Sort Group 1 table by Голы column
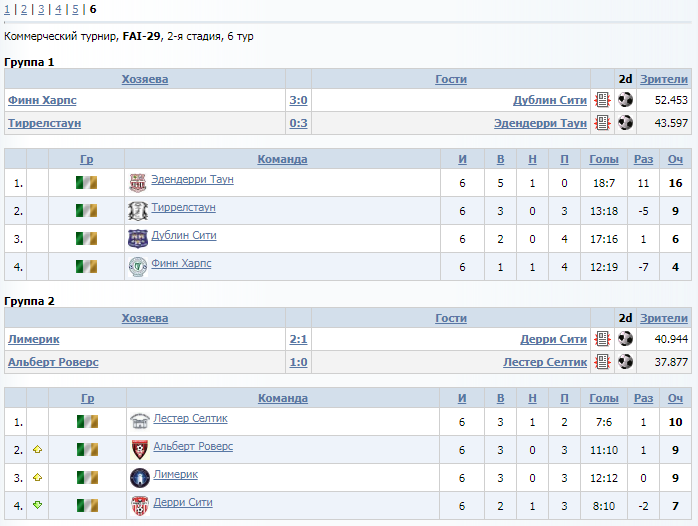Viewport: 698px width, 526px height. coord(604,159)
